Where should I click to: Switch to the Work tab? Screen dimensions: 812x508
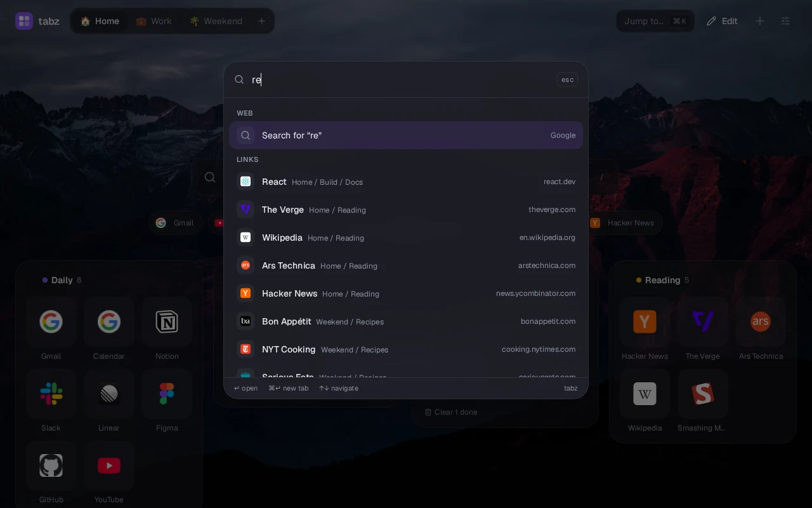154,21
